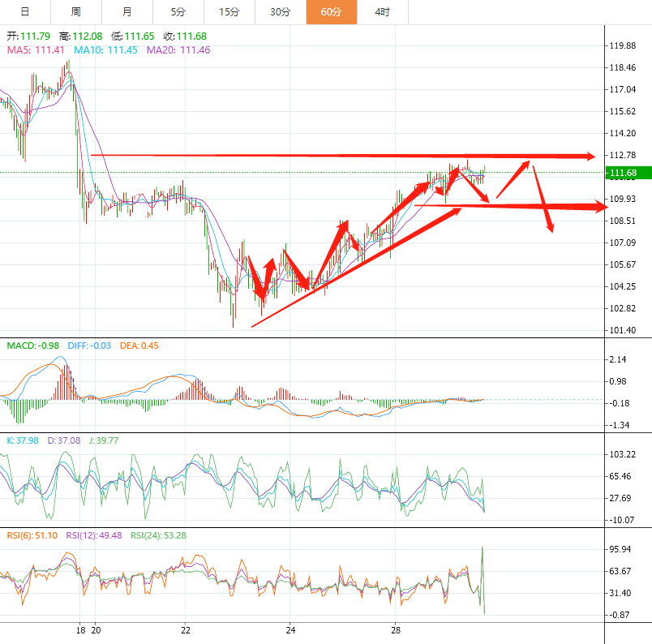This screenshot has height=644, width=652.
Task: Click the RSI(12): 49.48 label
Action: tap(94, 535)
